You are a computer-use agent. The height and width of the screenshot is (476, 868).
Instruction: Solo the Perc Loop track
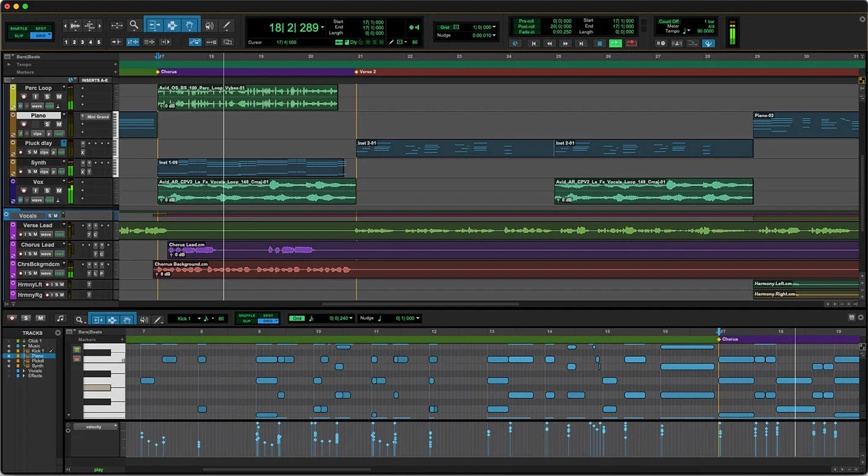(47, 97)
